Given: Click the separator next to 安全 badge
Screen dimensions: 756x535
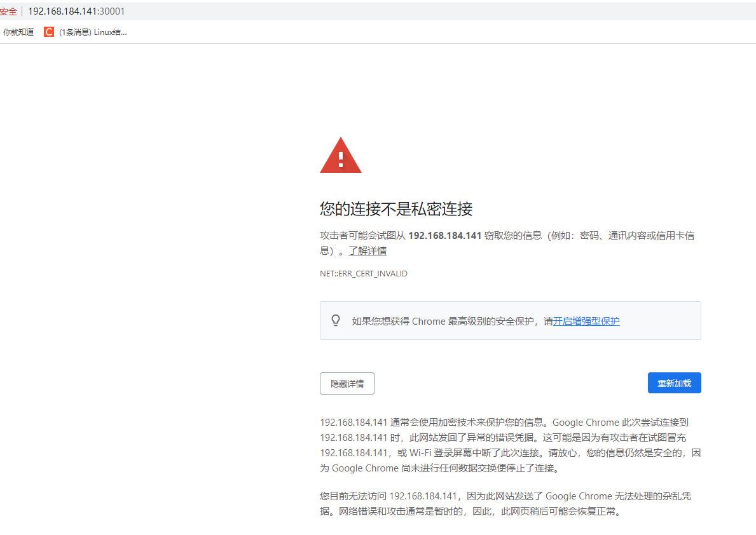Looking at the screenshot, I should pos(22,11).
